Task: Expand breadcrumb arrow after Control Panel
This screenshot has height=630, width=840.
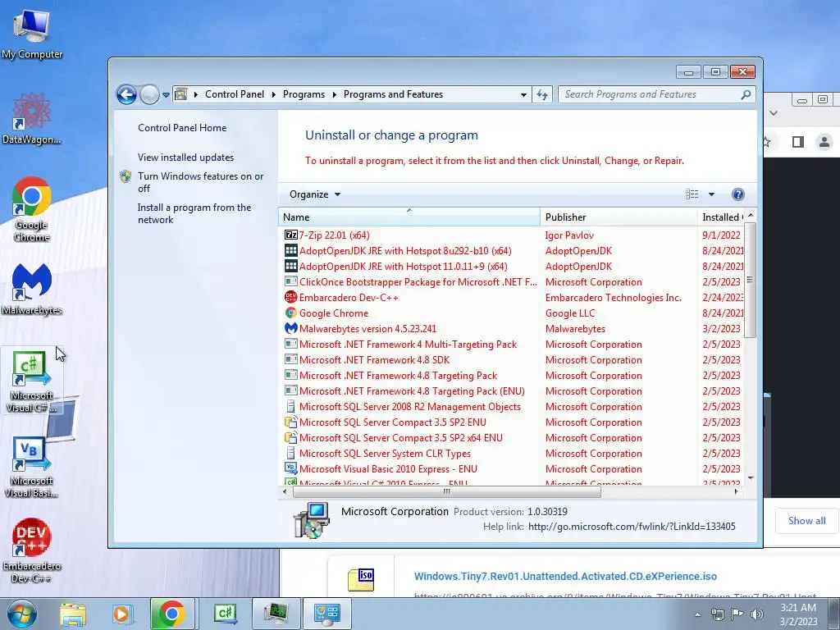Action: 274,95
